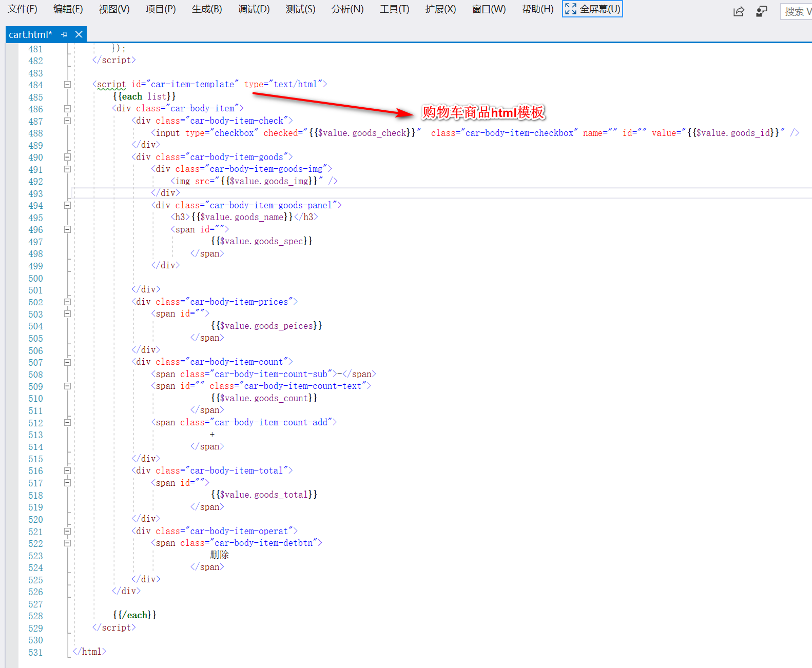Collapse car-body-item-detbtn span at line 522
Screen dimensions: 812x668
click(x=67, y=543)
